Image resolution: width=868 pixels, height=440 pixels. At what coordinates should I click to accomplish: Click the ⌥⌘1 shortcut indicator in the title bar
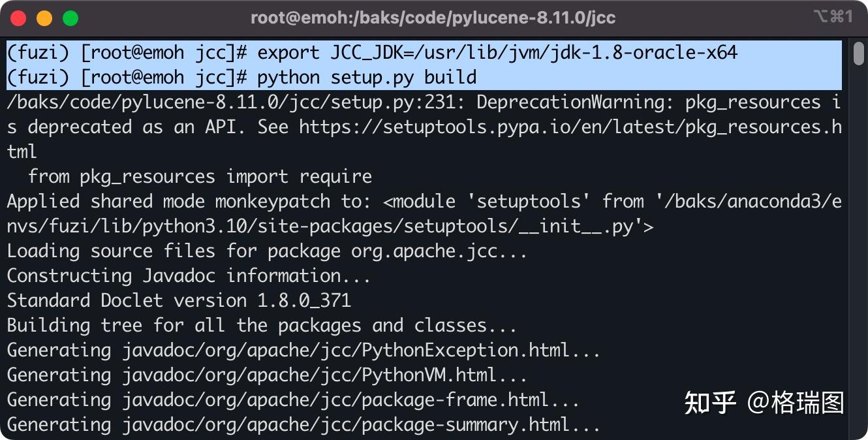click(x=833, y=17)
